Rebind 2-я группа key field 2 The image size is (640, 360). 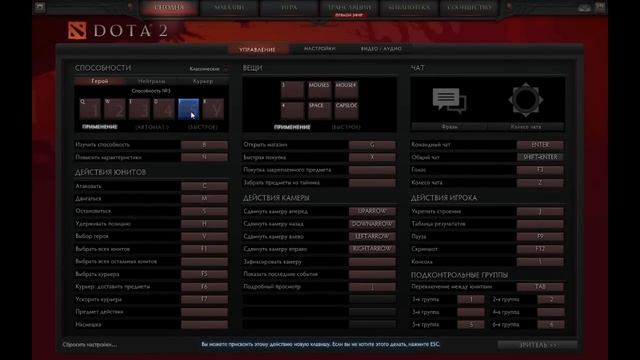click(x=551, y=299)
